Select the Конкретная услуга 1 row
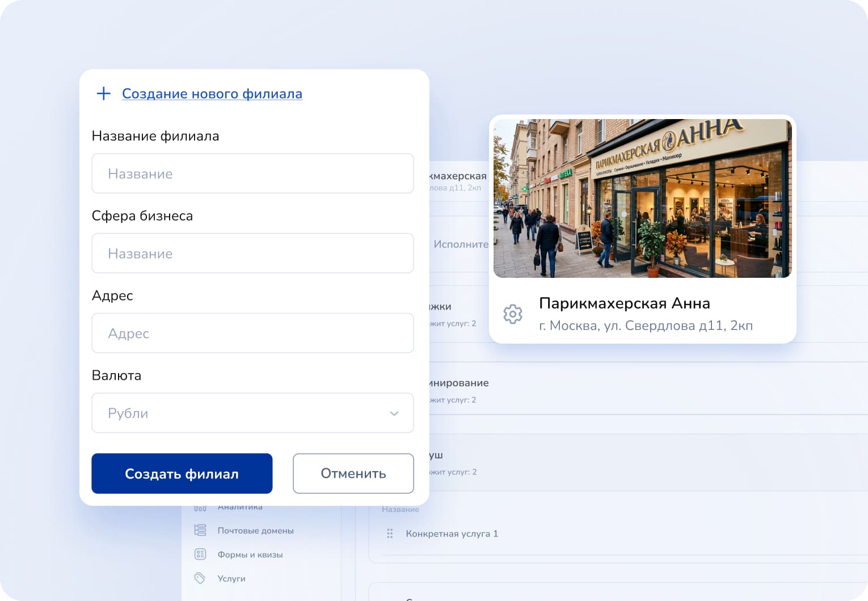This screenshot has height=601, width=868. tap(452, 534)
